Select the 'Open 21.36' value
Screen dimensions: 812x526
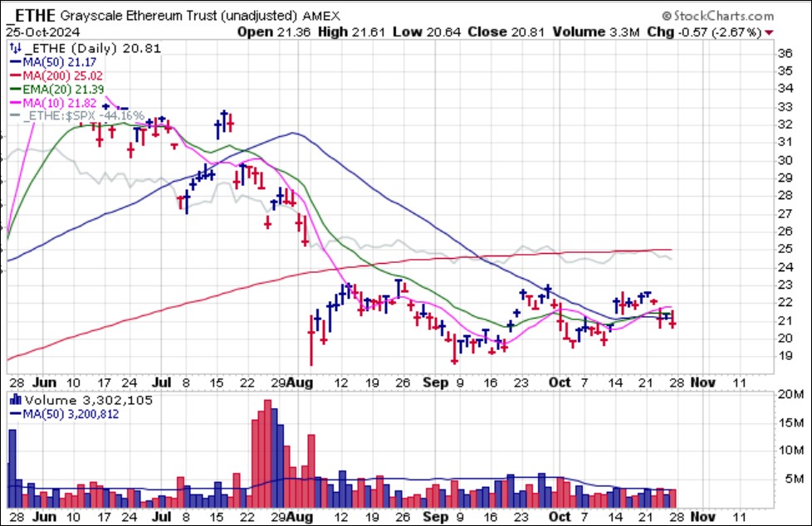click(x=274, y=32)
